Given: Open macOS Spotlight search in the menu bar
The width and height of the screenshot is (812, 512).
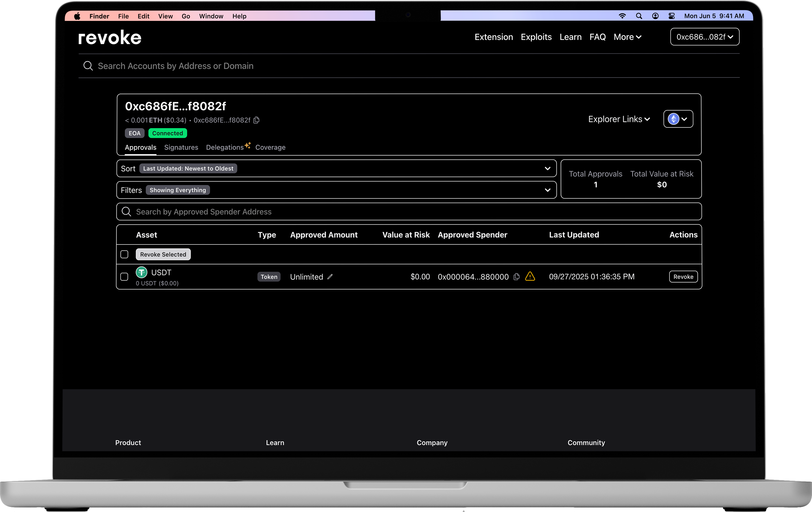Looking at the screenshot, I should pos(639,16).
